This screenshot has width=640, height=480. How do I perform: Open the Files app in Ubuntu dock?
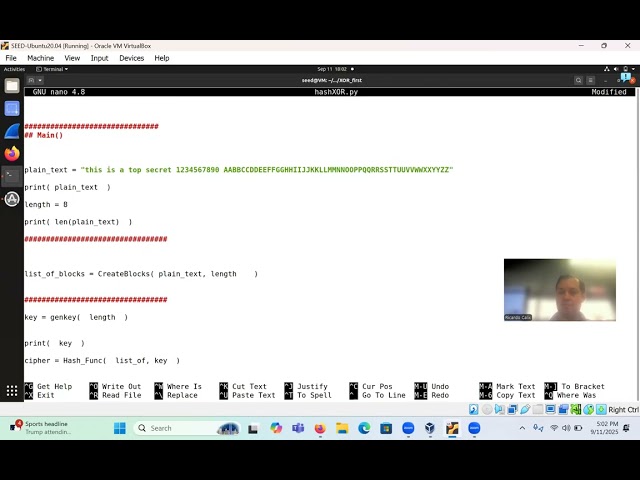[12, 86]
